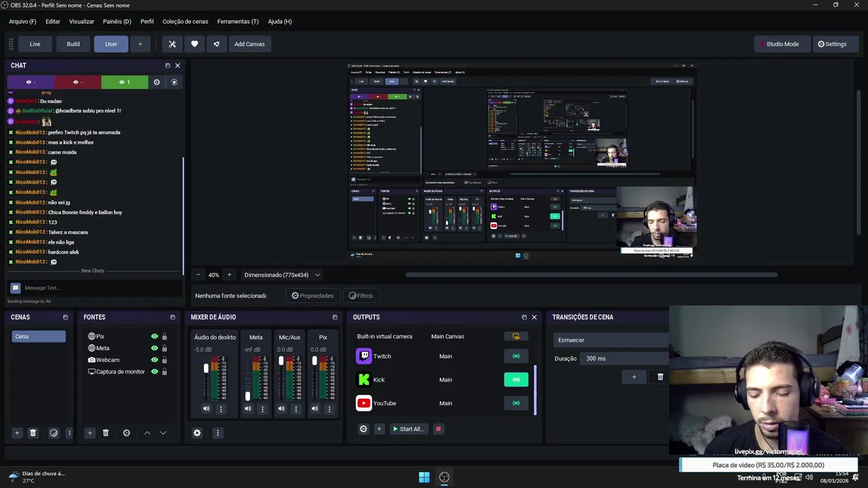868x488 pixels.
Task: Open audio mixer panel options menu
Action: click(218, 433)
